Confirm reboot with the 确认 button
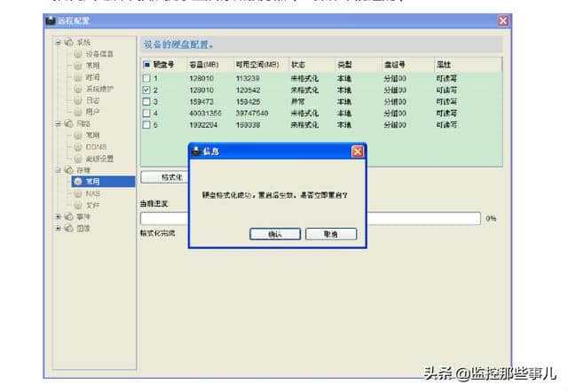This screenshot has height=392, width=568. [x=275, y=234]
